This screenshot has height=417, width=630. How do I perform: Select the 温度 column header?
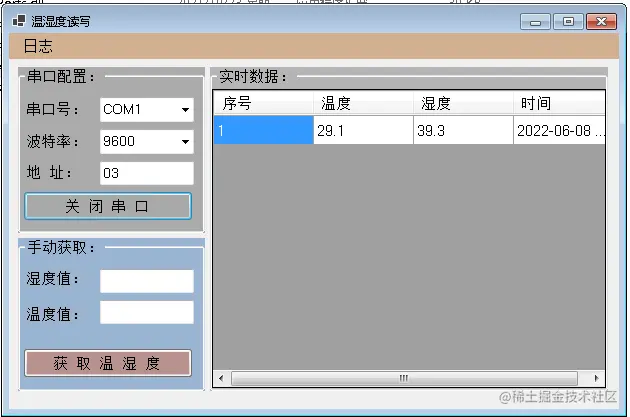[x=364, y=103]
